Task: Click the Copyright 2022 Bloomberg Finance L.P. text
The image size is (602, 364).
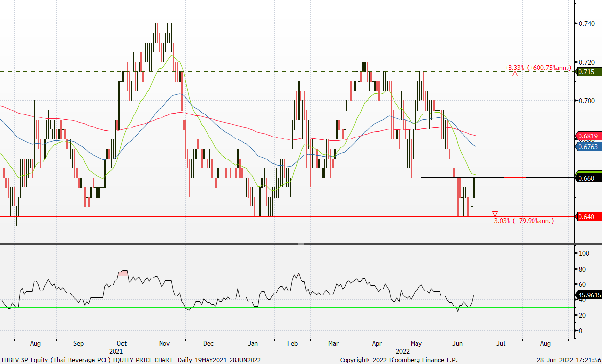Action: (x=399, y=360)
